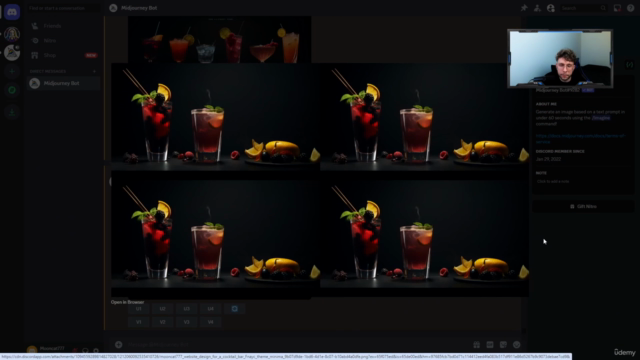Click the U1 upscale button

coord(138,309)
